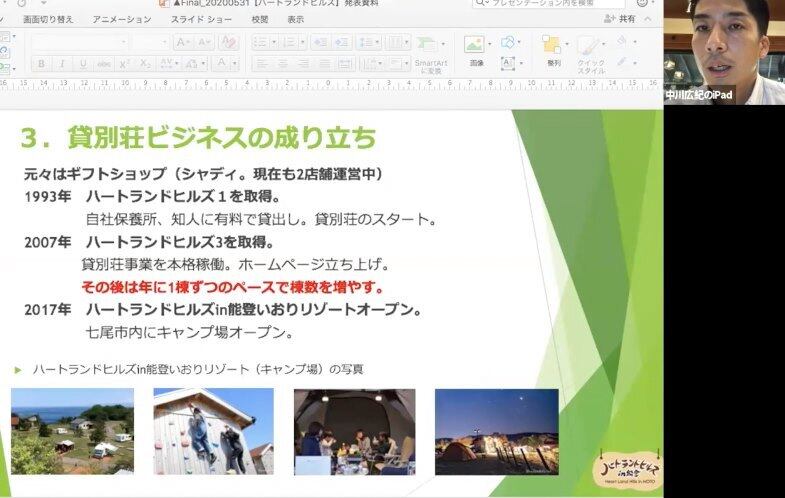The height and width of the screenshot is (498, 785).
Task: Toggle underline text formatting
Action: (x=83, y=63)
